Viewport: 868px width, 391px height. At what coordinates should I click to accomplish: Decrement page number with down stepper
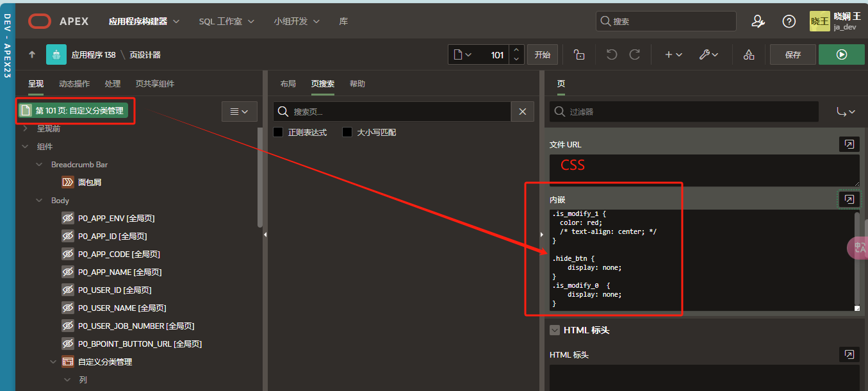516,60
